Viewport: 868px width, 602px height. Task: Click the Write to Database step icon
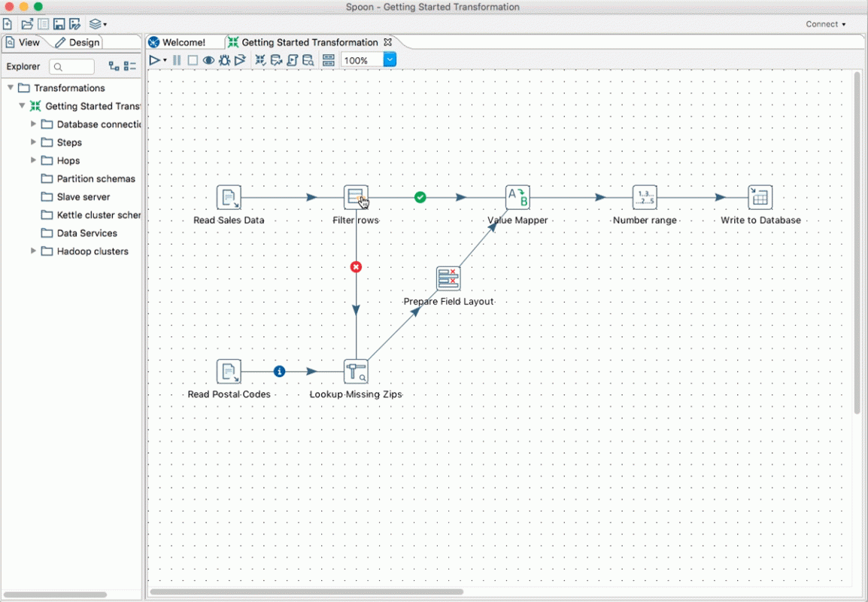[x=760, y=197]
